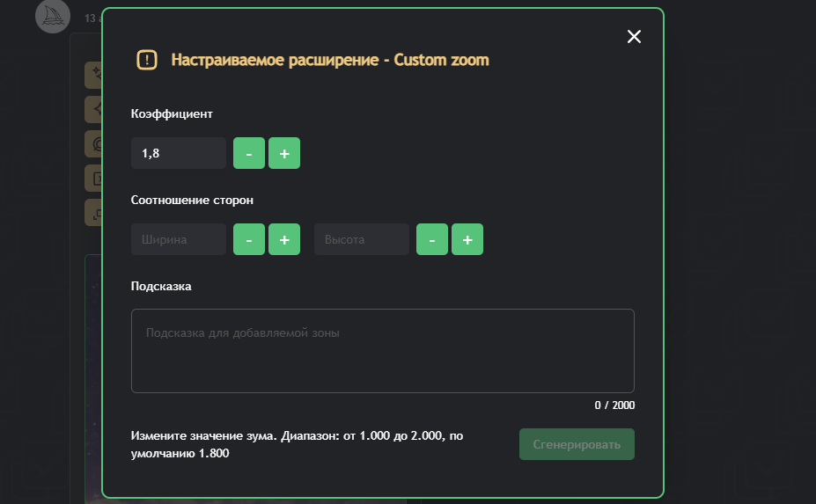Click the four-point star icon button
The width and height of the screenshot is (816, 504).
point(92,109)
